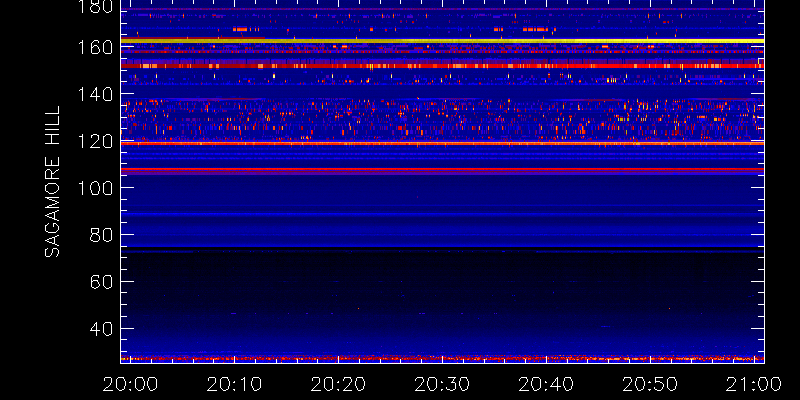
Task: Click the 40 frequency axis label
Action: pos(102,329)
